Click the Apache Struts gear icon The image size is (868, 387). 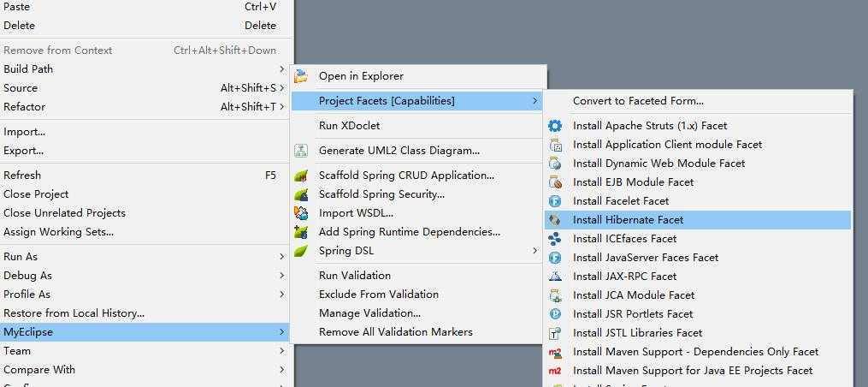(x=555, y=126)
